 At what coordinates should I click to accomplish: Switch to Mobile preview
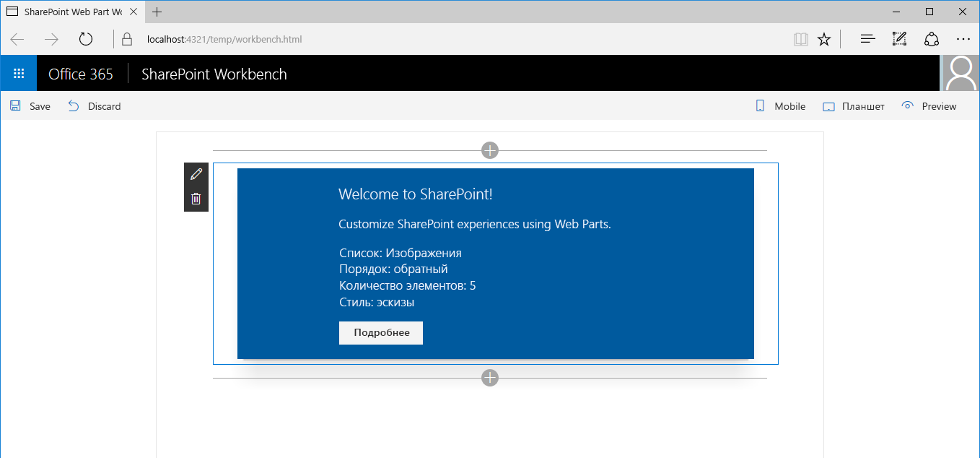pos(780,106)
